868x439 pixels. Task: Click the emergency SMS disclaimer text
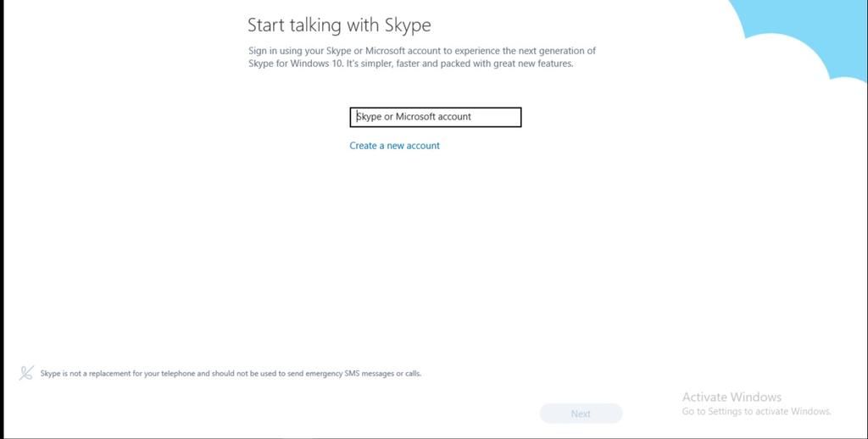(231, 374)
